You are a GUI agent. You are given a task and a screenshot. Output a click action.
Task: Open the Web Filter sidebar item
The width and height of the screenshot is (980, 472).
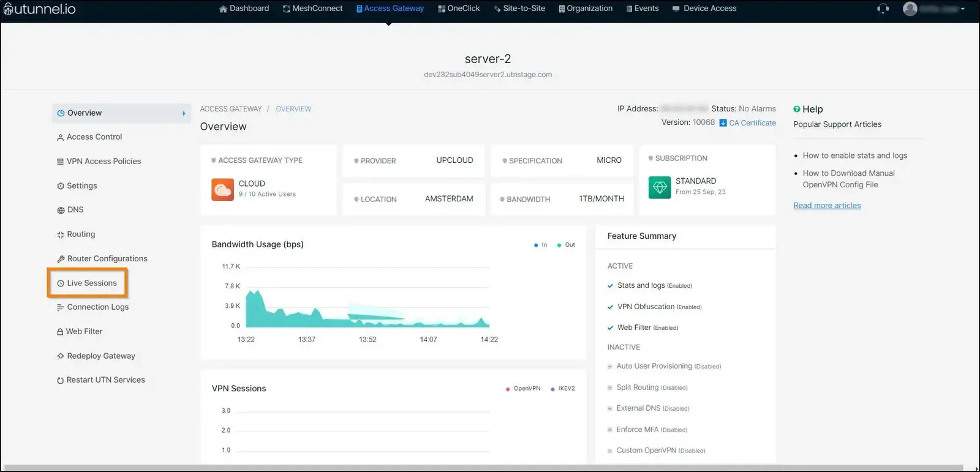(x=84, y=332)
